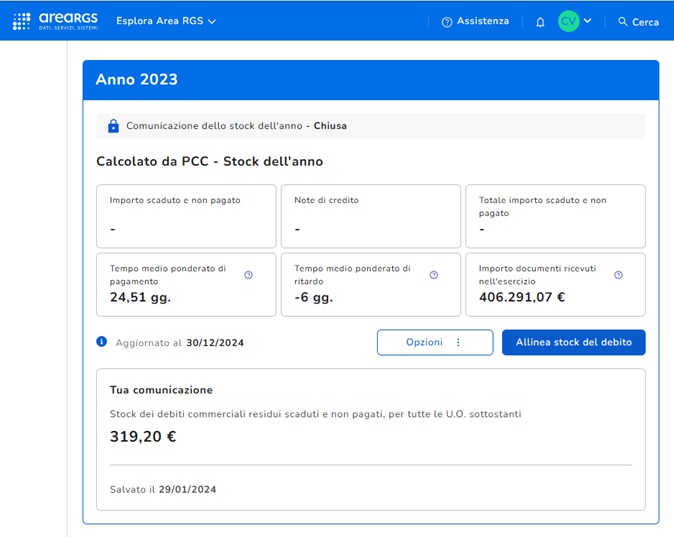Click the 319,20 € amount in Tua comunicazione
The height and width of the screenshot is (537, 674).
(142, 436)
